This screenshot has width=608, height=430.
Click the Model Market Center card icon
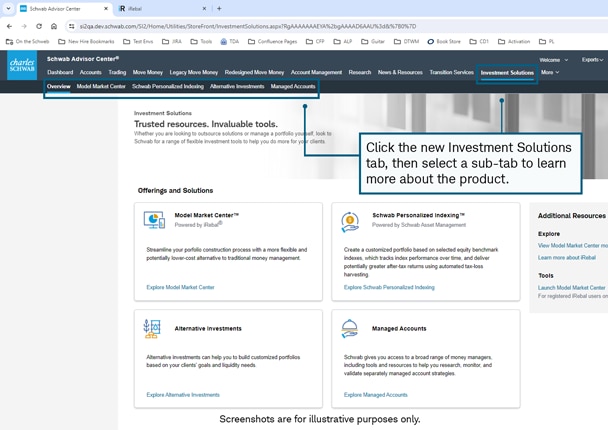(154, 220)
